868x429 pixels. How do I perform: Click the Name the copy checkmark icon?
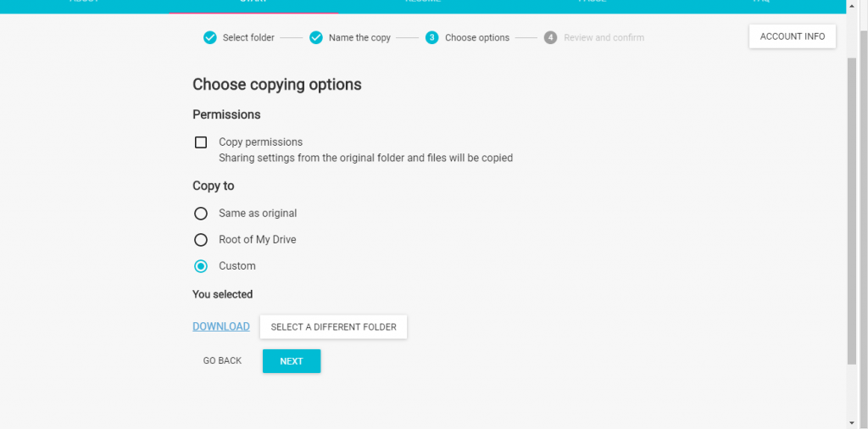tap(316, 37)
